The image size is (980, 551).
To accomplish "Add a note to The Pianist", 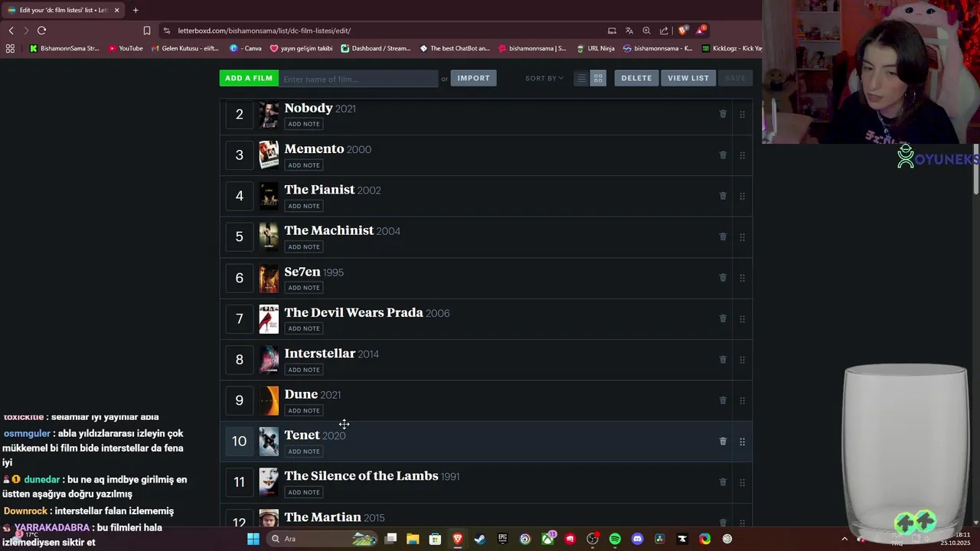I will (x=304, y=206).
